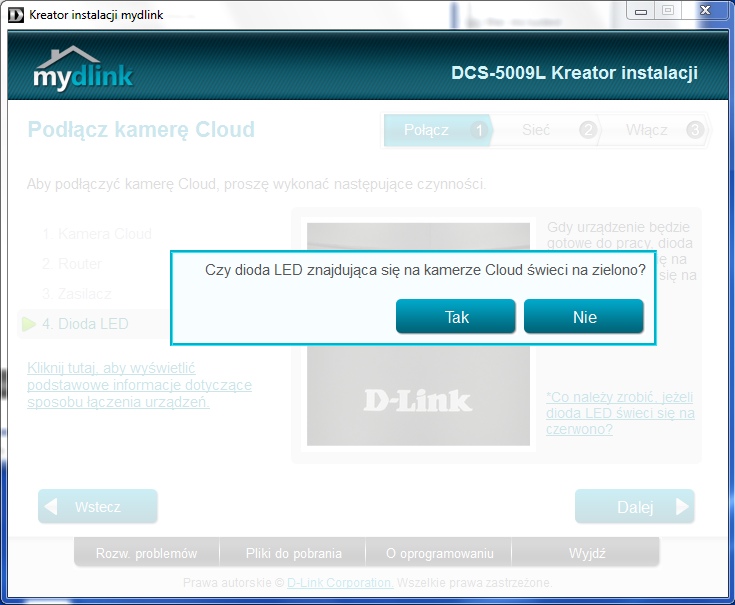
Task: Click the mydlink house logo
Action: [x=83, y=68]
